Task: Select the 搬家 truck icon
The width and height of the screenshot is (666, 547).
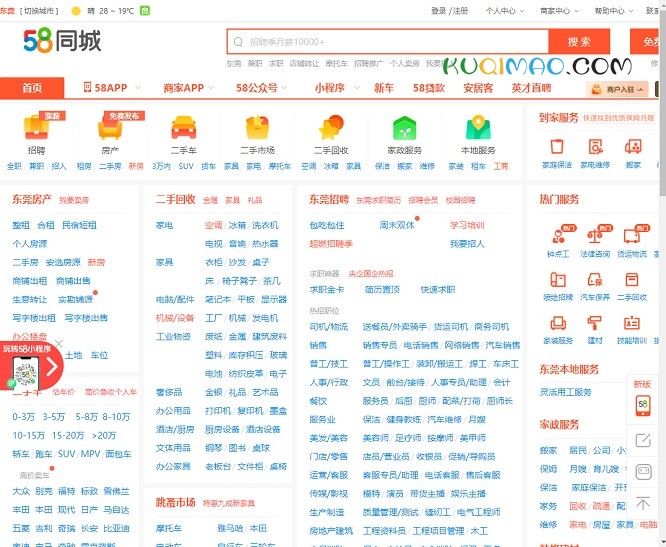Action: coord(633,147)
